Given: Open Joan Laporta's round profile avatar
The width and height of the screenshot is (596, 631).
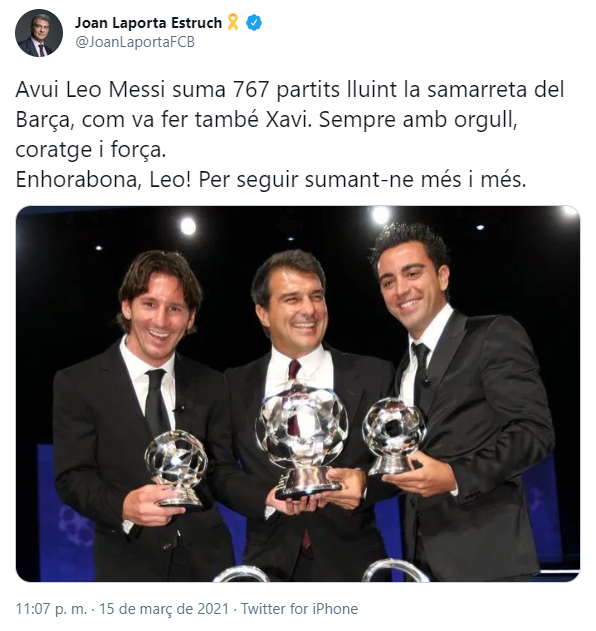Looking at the screenshot, I should 39,33.
